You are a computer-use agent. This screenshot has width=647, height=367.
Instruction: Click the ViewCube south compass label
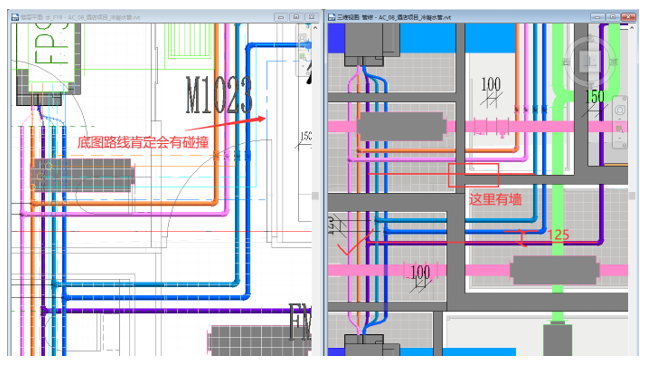point(590,85)
